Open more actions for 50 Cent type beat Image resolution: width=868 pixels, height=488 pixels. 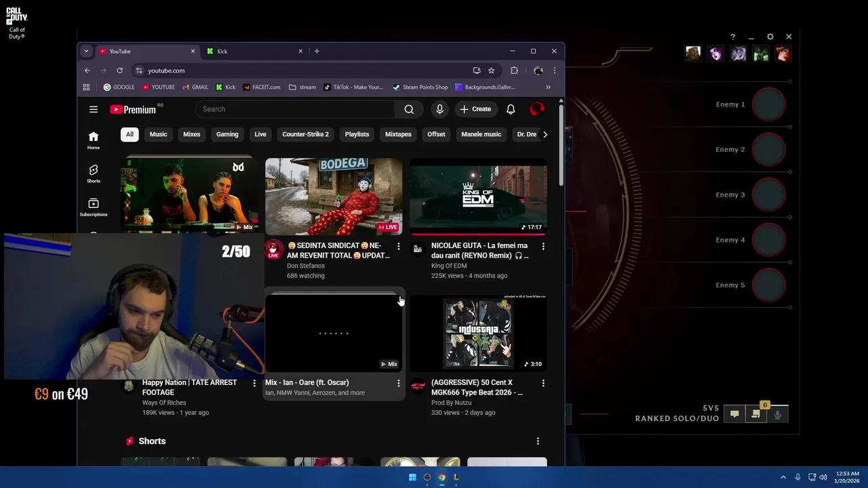point(543,383)
